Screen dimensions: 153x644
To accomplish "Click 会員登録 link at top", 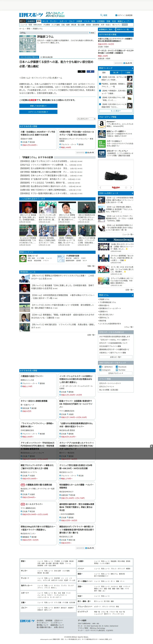I will coord(129,15).
